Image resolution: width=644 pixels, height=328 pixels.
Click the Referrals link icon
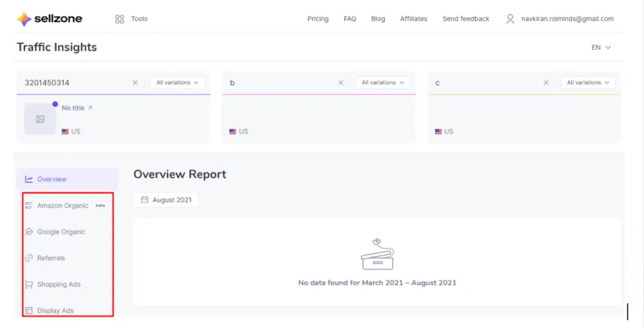click(29, 258)
